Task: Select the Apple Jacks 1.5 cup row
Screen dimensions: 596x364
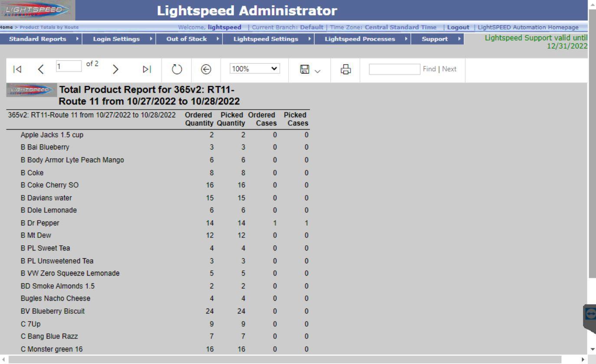Action: pos(158,135)
